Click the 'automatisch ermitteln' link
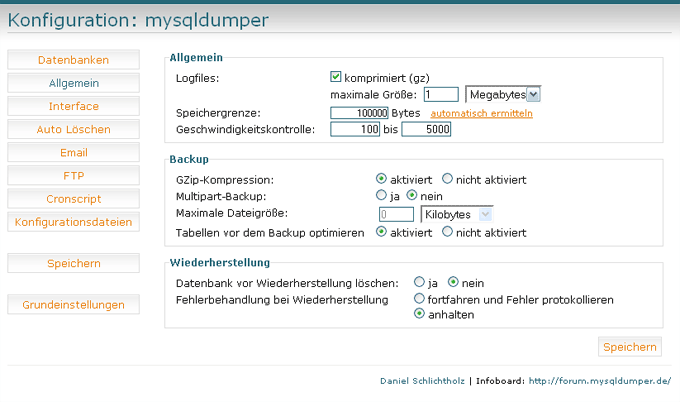This screenshot has height=402, width=680. point(482,113)
